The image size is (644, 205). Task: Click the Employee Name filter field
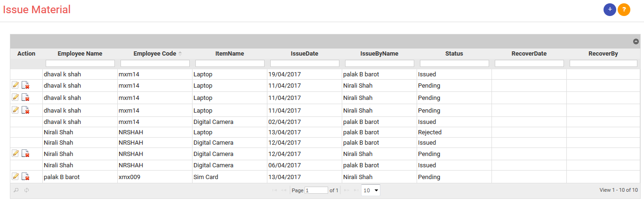point(80,63)
